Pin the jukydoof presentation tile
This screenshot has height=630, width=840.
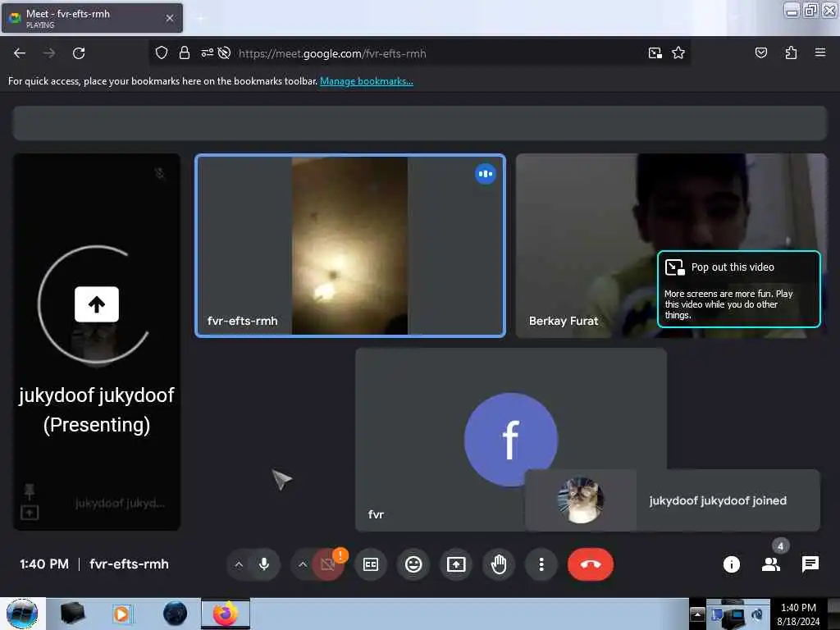30,491
